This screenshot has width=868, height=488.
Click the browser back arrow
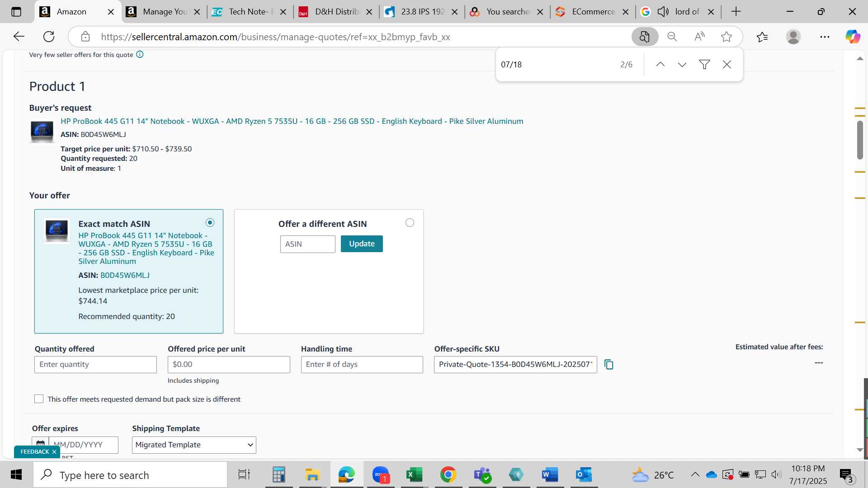[x=19, y=37]
